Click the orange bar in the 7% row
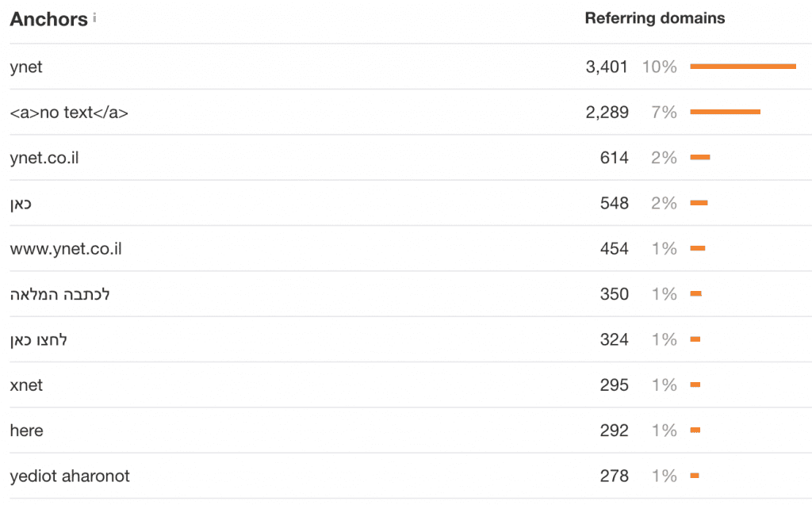812x505 pixels. coord(725,112)
